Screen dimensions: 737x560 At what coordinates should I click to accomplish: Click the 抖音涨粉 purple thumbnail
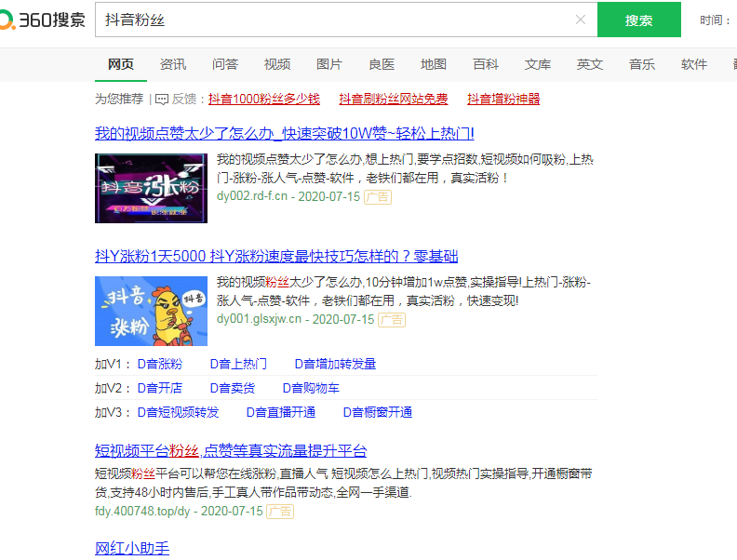[151, 189]
